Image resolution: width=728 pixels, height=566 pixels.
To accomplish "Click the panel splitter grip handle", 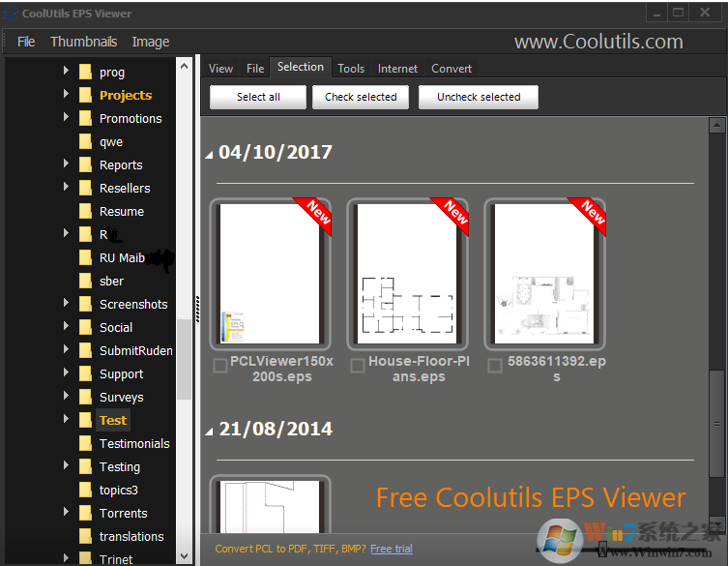I will (197, 310).
